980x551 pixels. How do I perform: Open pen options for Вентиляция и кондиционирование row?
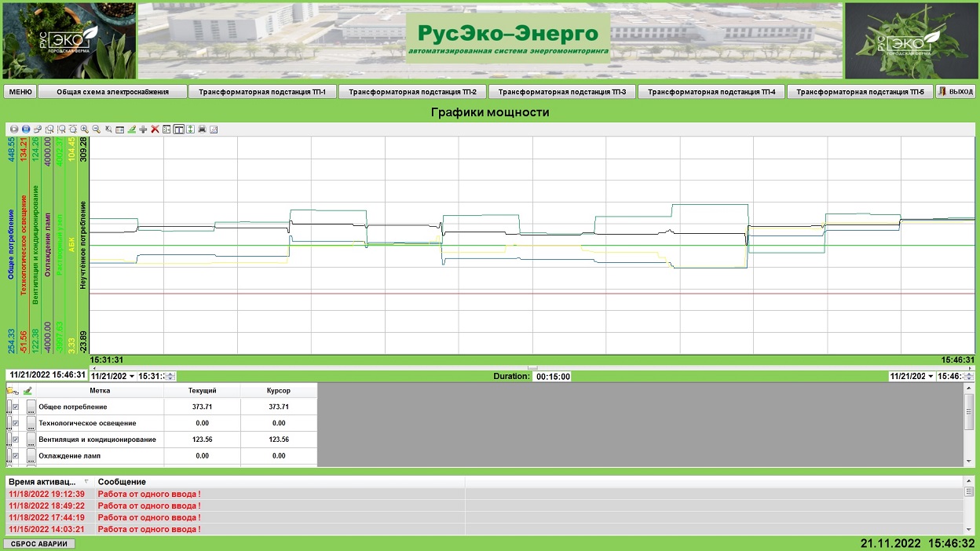click(31, 440)
